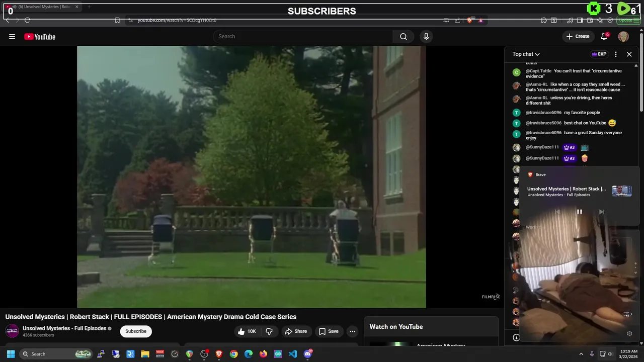
Task: Like the video with thumbs up
Action: click(x=247, y=331)
